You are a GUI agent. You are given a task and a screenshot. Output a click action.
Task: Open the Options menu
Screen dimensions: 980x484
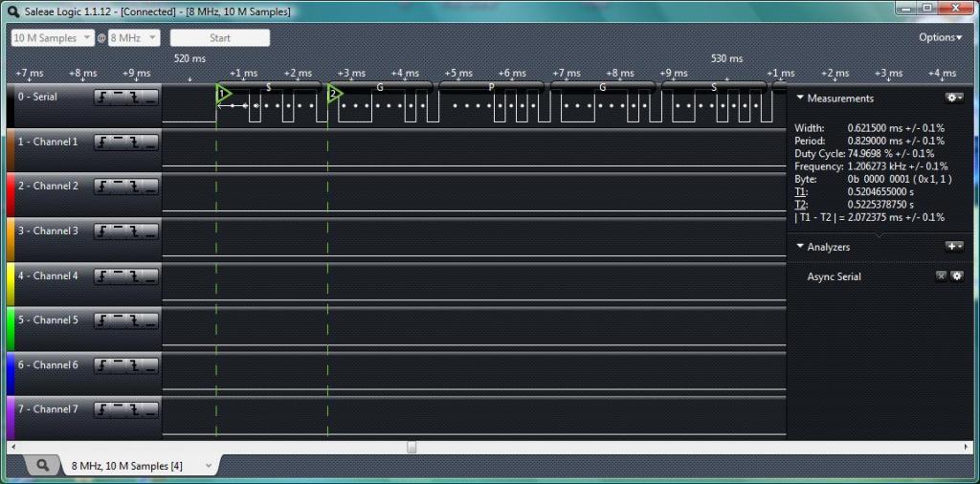point(941,38)
